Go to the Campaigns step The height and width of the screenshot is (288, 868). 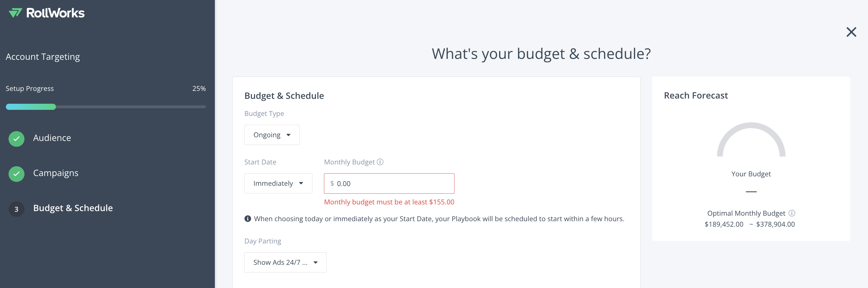[x=56, y=173]
